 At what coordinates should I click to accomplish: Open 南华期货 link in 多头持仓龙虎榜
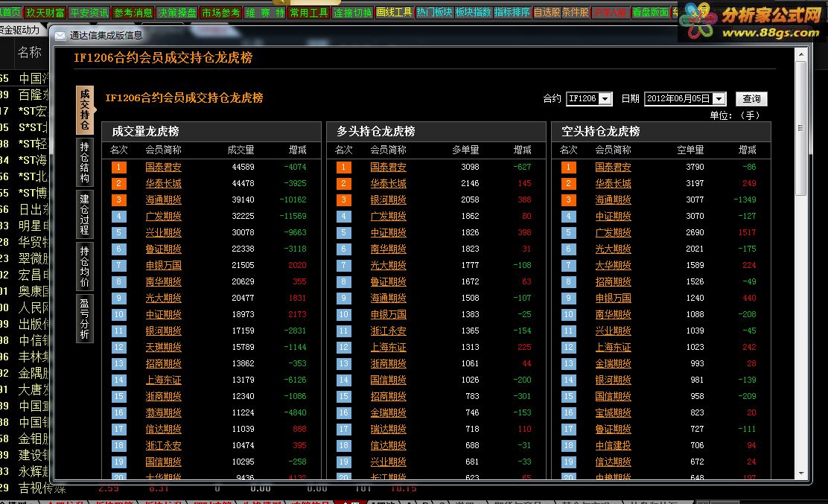pos(388,249)
